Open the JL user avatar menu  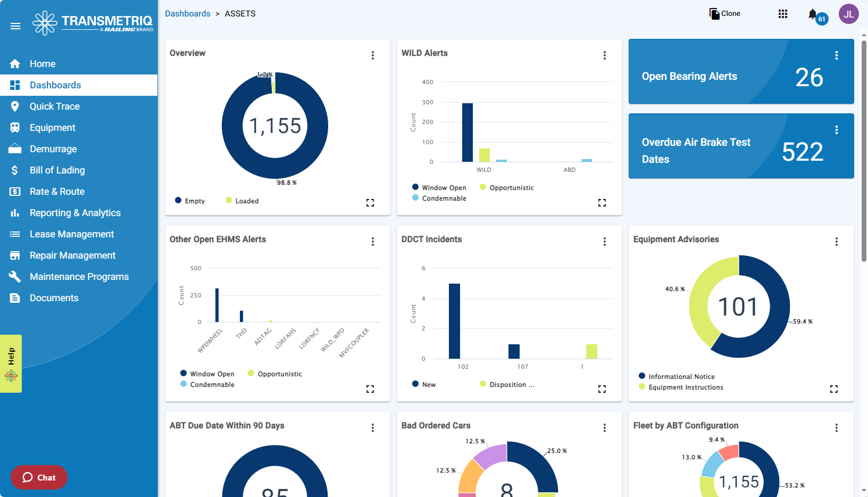[x=849, y=14]
